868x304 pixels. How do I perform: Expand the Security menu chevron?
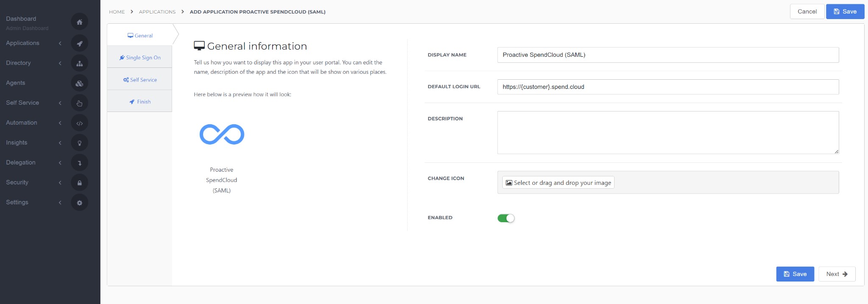60,183
